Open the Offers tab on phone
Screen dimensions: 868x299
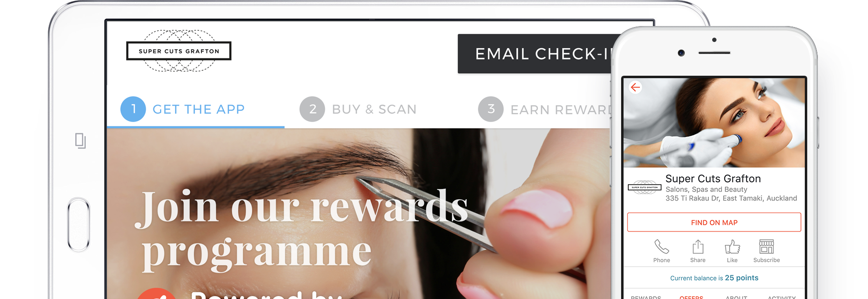(692, 297)
